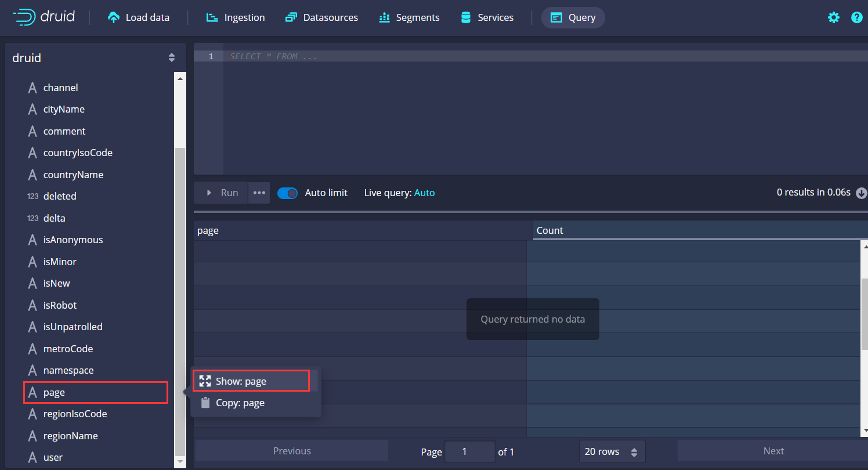The width and height of the screenshot is (868, 470).
Task: Click the deleted column name
Action: [60, 196]
